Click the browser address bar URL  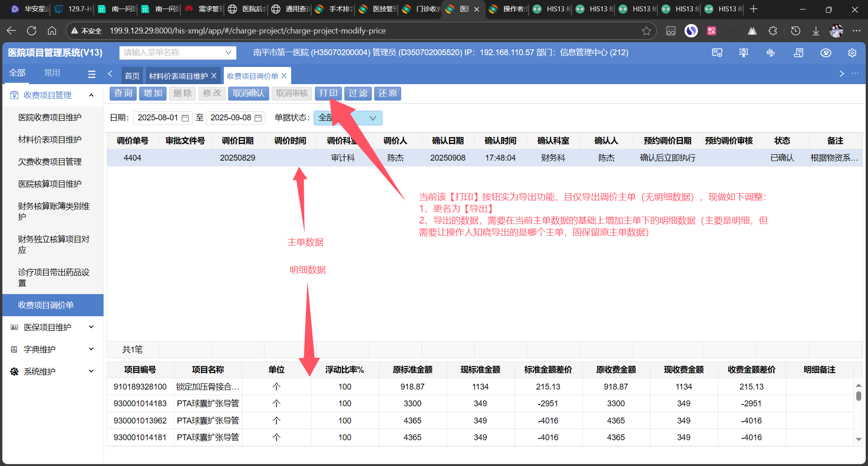pyautogui.click(x=248, y=31)
